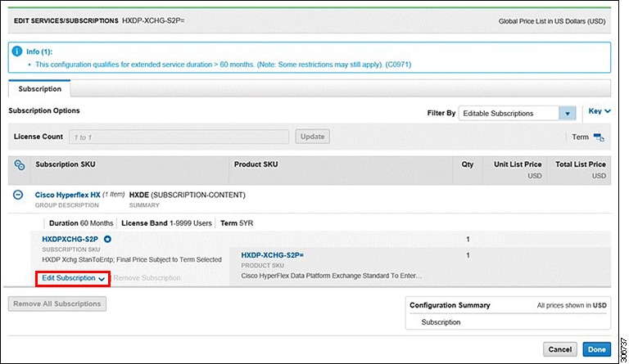
Task: Click the info circle next to HXDPXCHG-S2P
Action: tap(107, 239)
